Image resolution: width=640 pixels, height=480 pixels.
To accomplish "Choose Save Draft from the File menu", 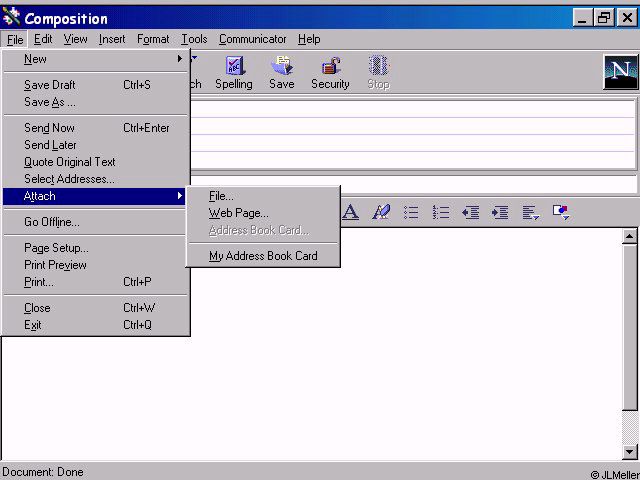I will (x=95, y=85).
